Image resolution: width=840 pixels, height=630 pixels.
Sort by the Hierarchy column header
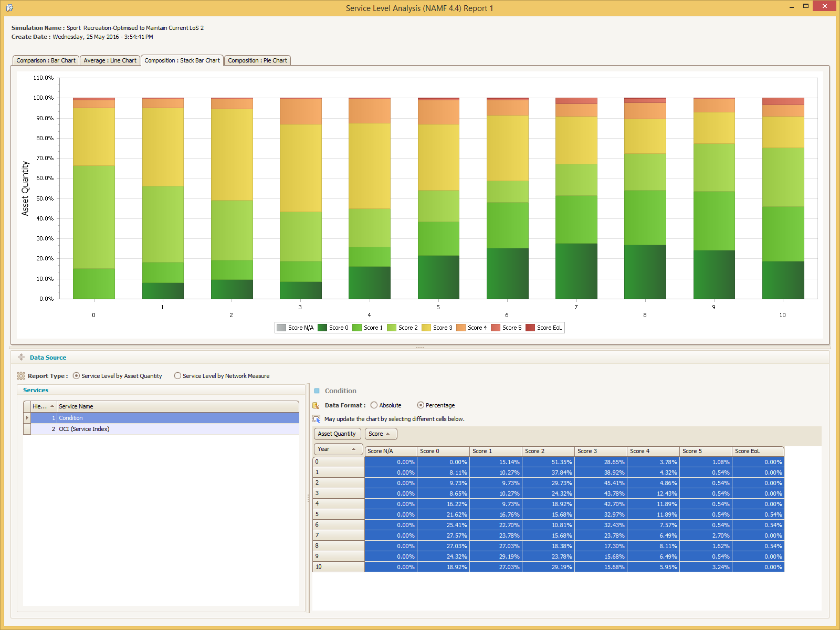pyautogui.click(x=43, y=406)
